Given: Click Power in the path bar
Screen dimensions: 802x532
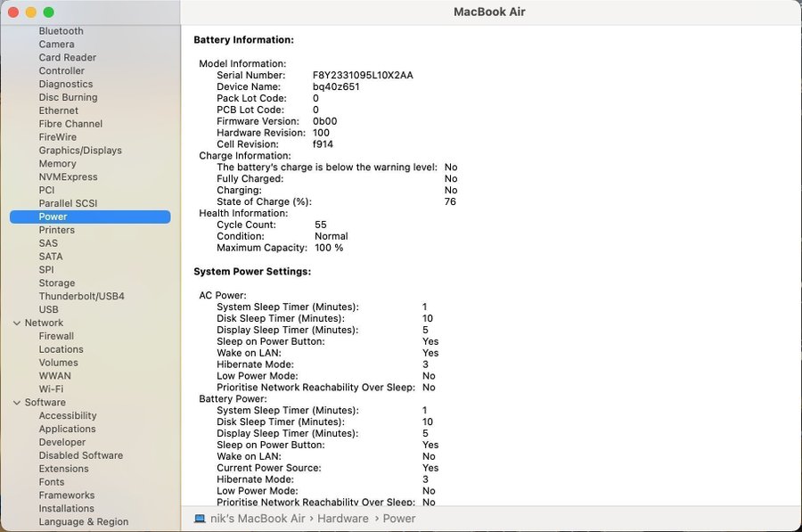Looking at the screenshot, I should coord(399,519).
